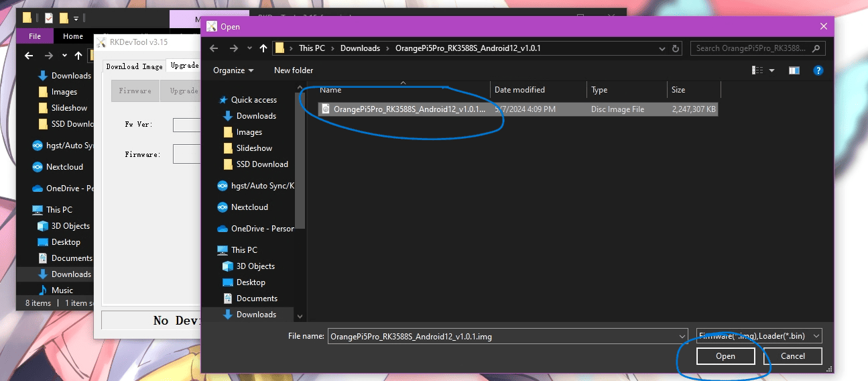Open the file type filter dropdown

pos(759,336)
